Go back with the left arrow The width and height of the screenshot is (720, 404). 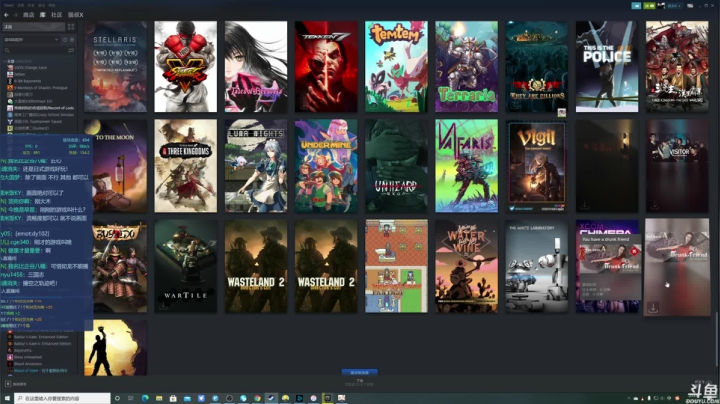point(6,15)
